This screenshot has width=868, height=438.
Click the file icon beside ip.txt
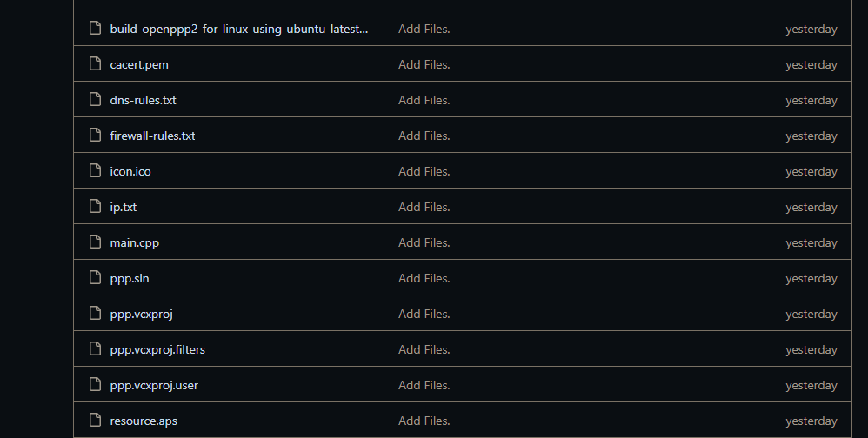96,207
